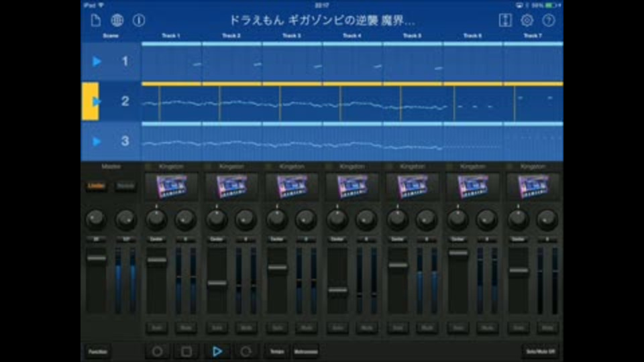Open the Kingston gadget on Track 6
Image resolution: width=644 pixels, height=362 pixels.
click(x=473, y=187)
